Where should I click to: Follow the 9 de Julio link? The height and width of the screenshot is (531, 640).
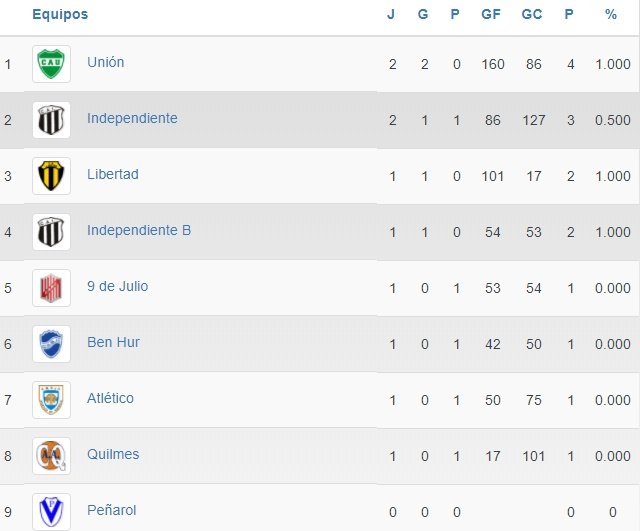[x=117, y=286]
